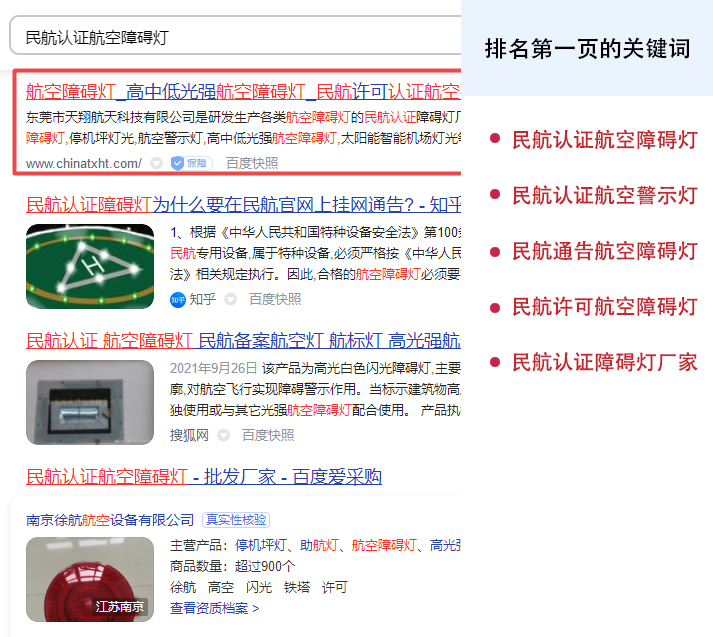Click the 停机坪灯 product link
Image resolution: width=713 pixels, height=637 pixels.
(x=261, y=545)
